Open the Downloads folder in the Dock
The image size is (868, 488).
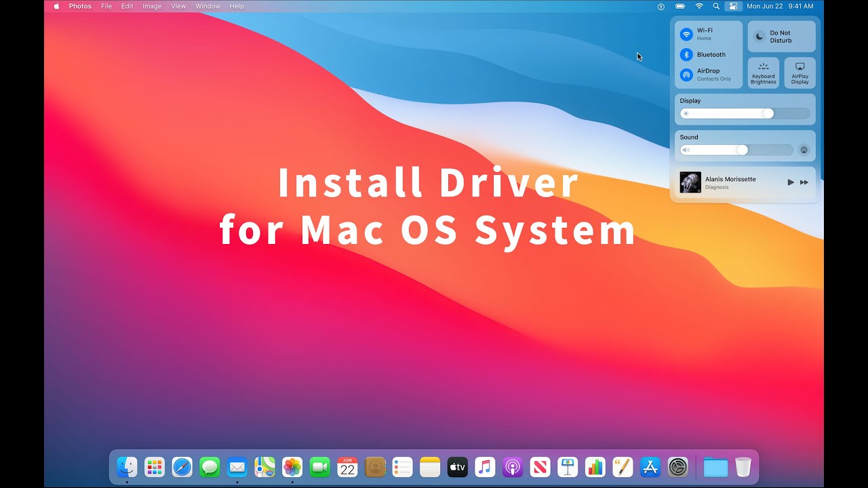715,467
